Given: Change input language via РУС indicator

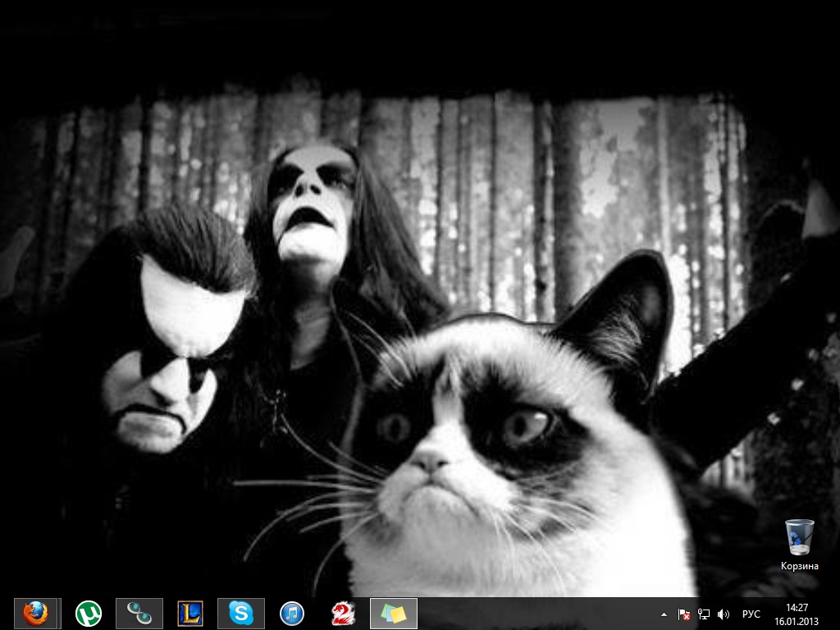Looking at the screenshot, I should [751, 614].
